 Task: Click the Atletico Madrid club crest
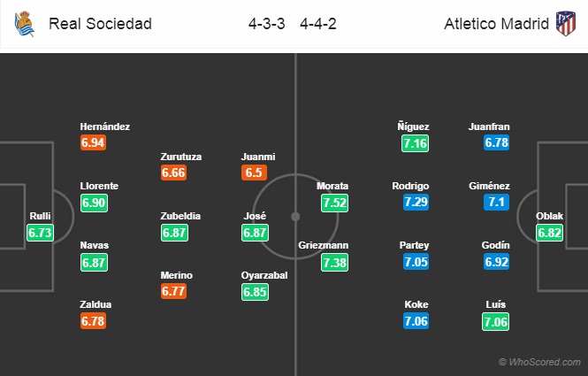point(564,24)
